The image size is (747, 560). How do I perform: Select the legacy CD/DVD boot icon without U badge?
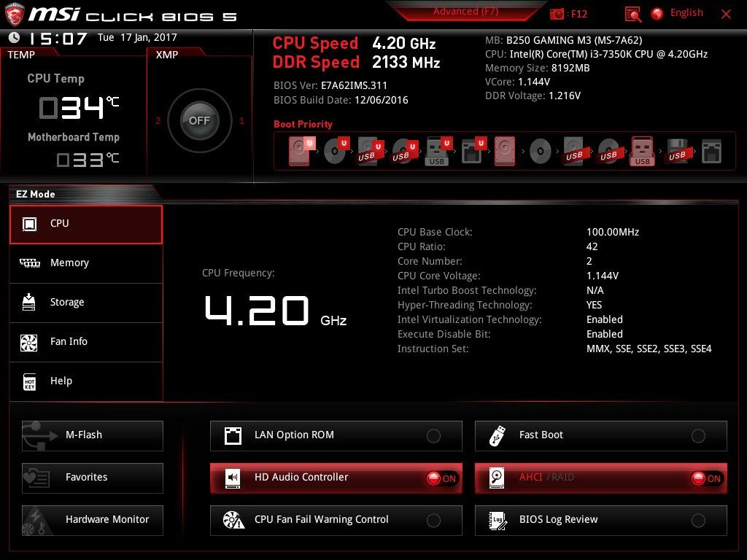pyautogui.click(x=541, y=152)
